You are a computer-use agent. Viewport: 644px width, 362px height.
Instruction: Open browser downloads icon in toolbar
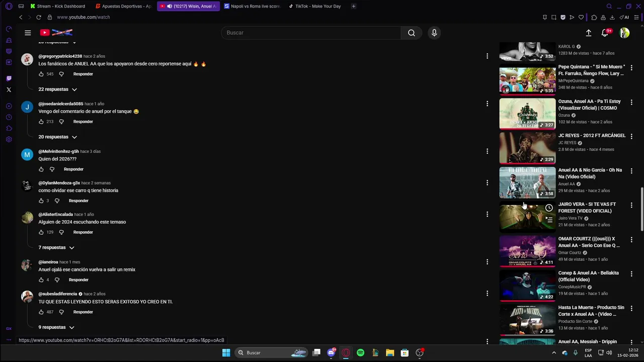[612, 17]
